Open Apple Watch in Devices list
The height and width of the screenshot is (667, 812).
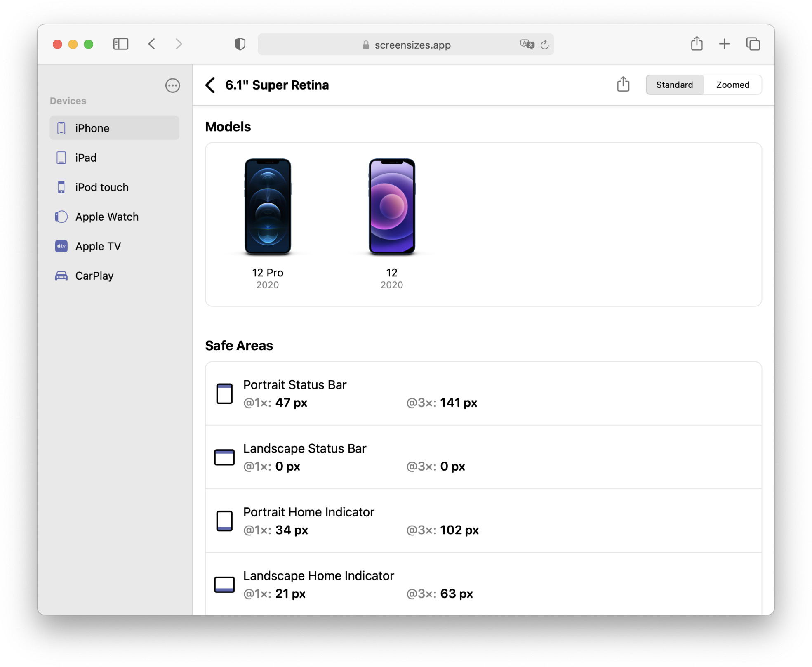point(114,217)
